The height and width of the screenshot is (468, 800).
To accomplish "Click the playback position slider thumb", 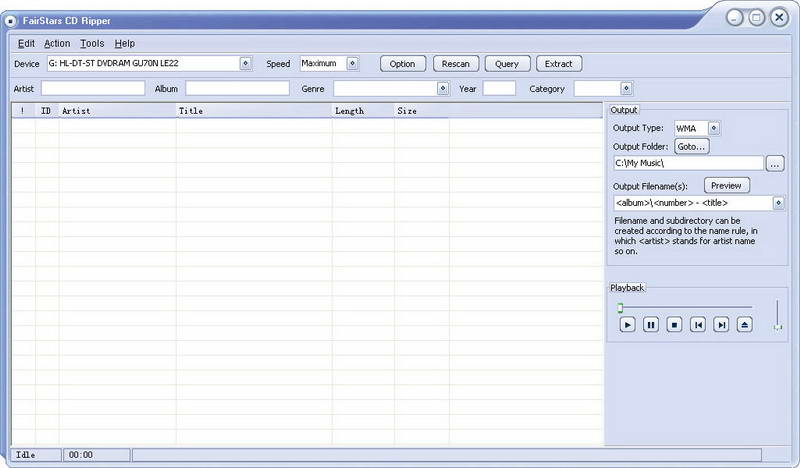I will pos(620,308).
